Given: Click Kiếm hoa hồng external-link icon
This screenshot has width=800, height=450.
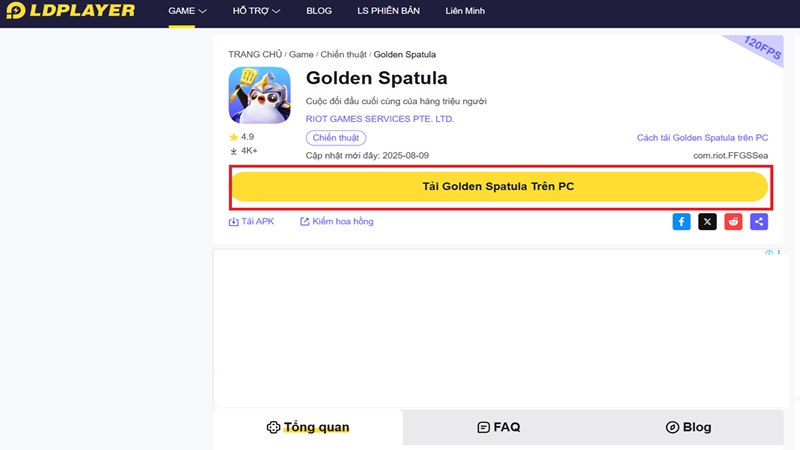Looking at the screenshot, I should (305, 221).
